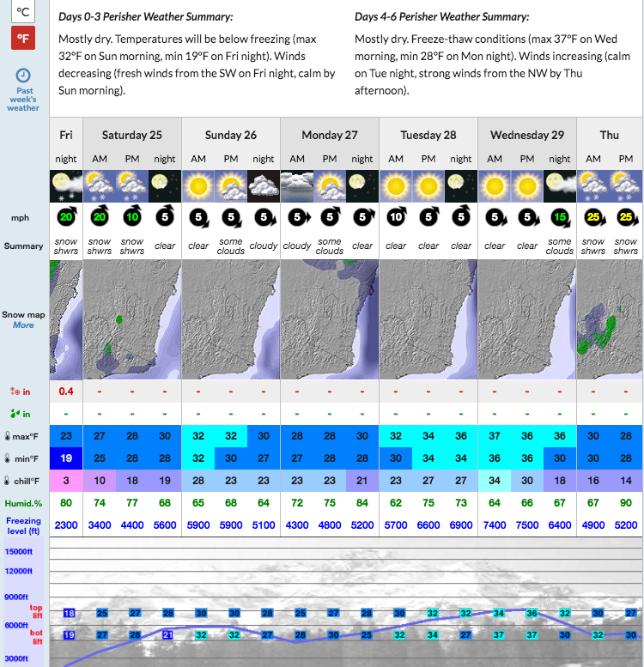Click the snowfall inches row icon
Image resolution: width=644 pixels, height=667 pixels.
click(15, 391)
